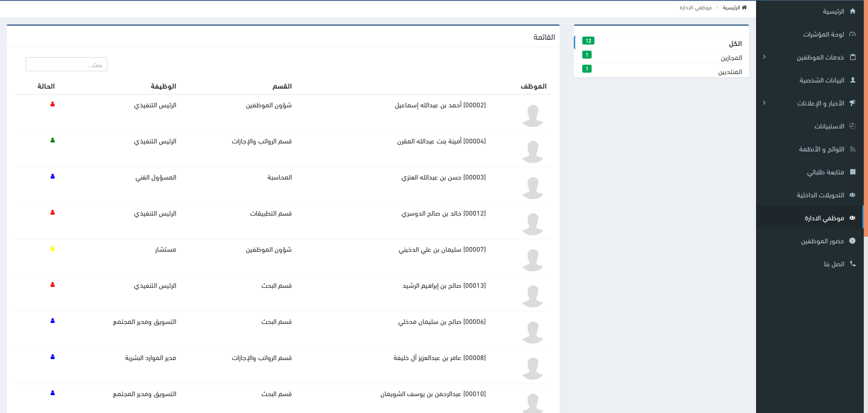Select the المنتدبين filter
868x413 pixels.
click(x=730, y=72)
